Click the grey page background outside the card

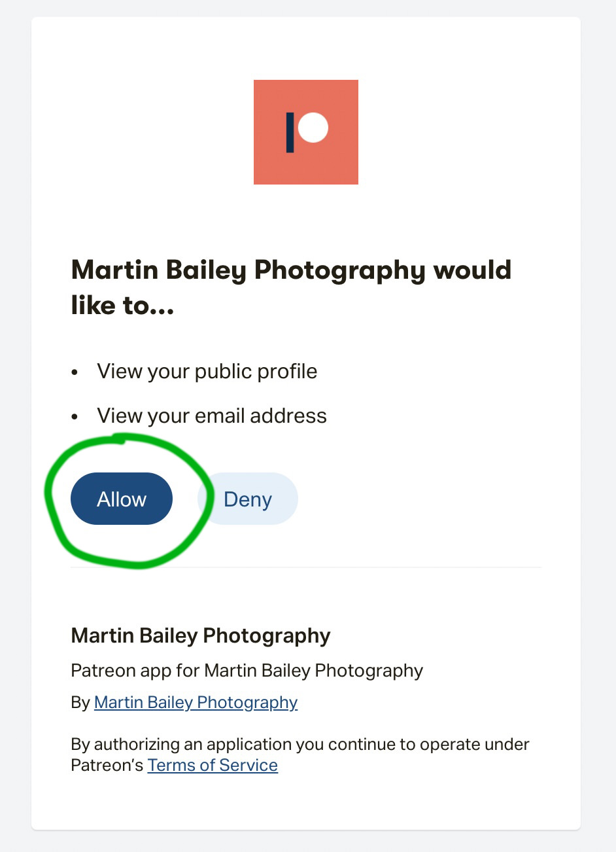[14, 425]
